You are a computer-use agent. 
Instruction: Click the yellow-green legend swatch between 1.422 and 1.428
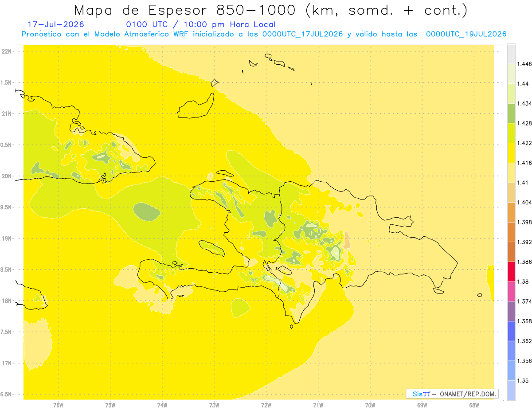(x=511, y=133)
